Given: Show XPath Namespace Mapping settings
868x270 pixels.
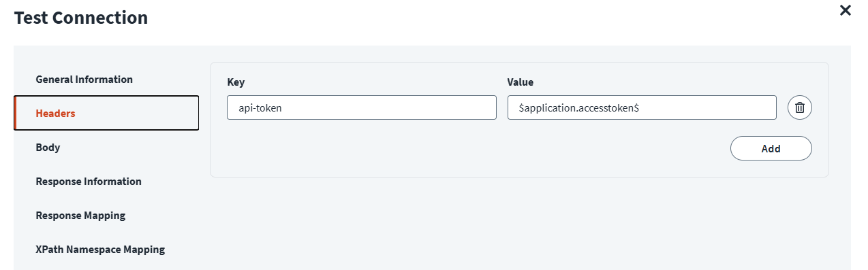Looking at the screenshot, I should pos(100,250).
